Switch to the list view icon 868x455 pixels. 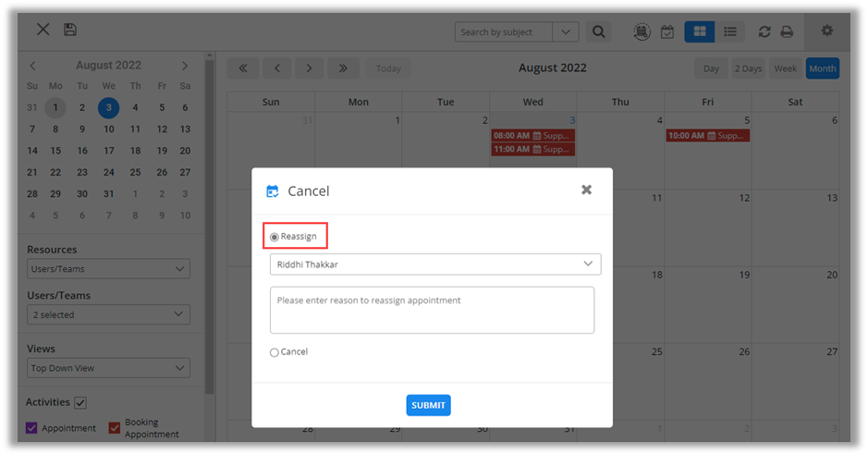730,31
